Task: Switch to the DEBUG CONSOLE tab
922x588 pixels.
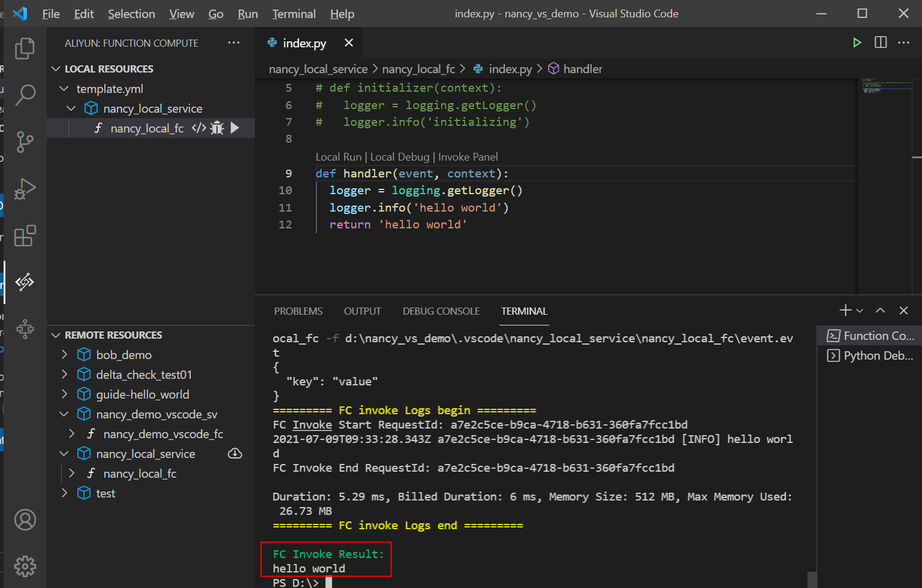Action: 441,311
